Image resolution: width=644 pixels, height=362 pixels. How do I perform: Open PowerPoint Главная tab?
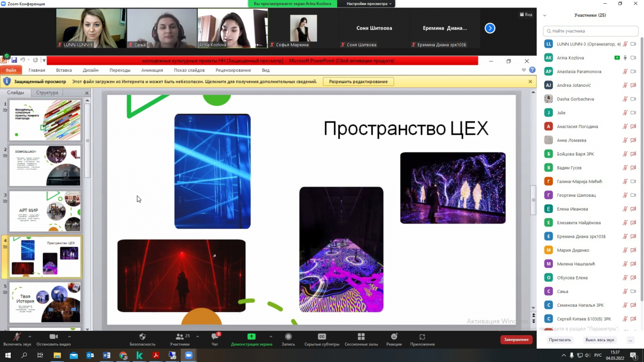click(x=36, y=70)
